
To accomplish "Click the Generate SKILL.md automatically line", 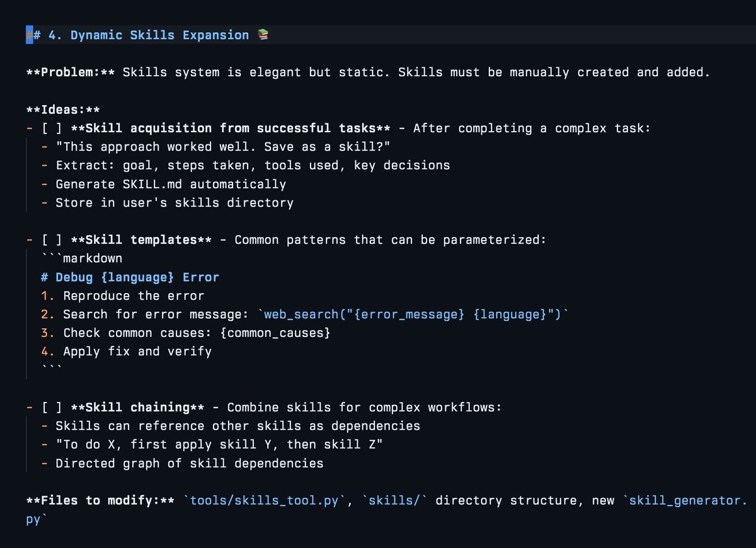I will pos(170,185).
